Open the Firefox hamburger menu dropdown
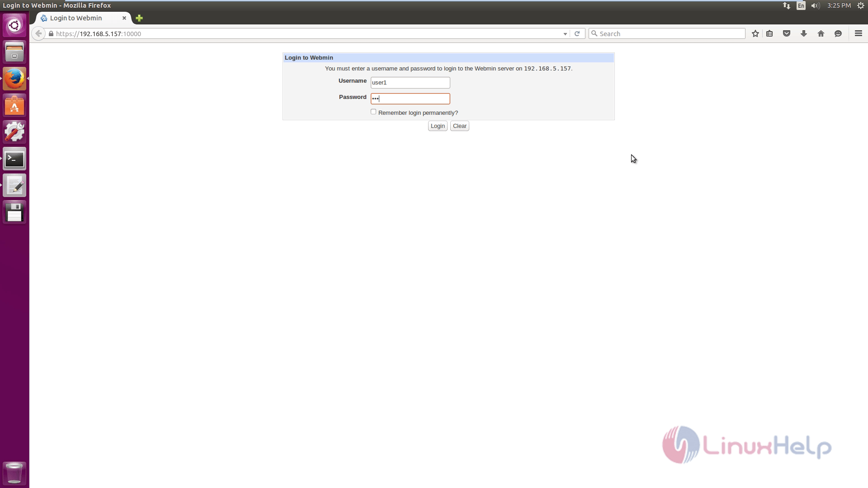The width and height of the screenshot is (868, 488). [x=859, y=33]
